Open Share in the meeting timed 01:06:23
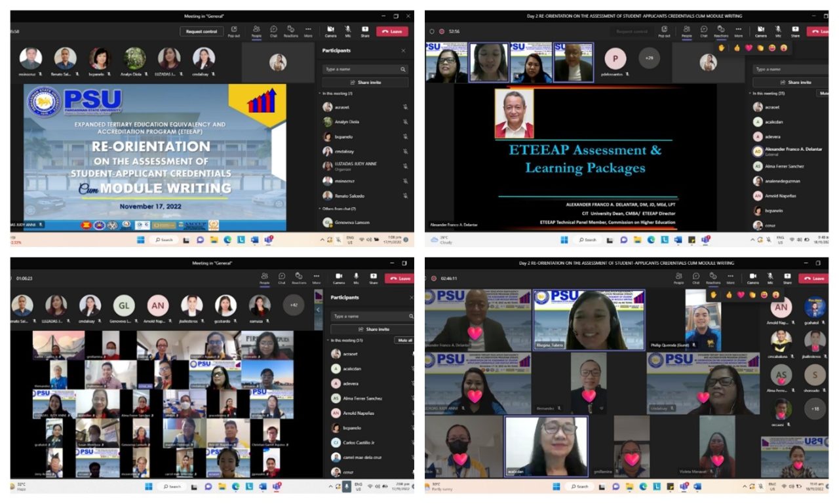Viewport: 839px width, 504px height. pos(373,278)
